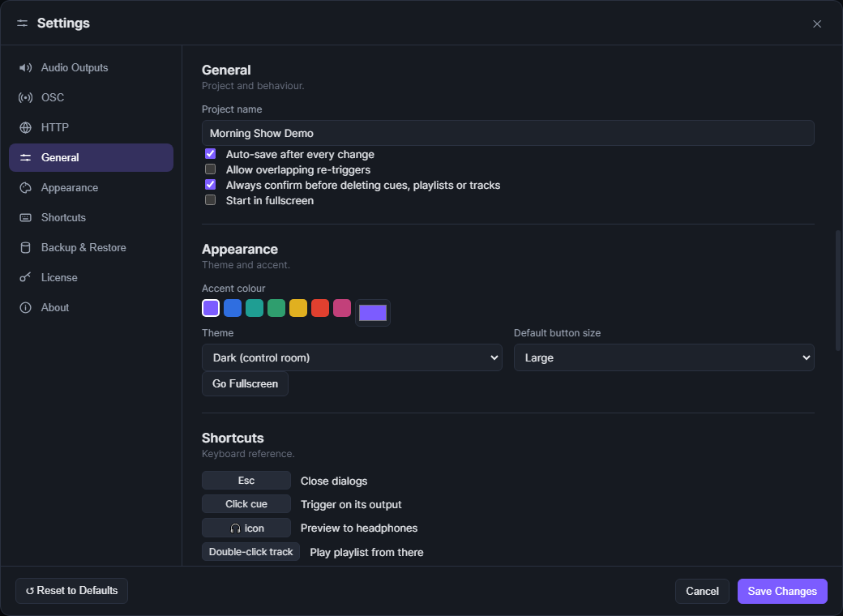843x616 pixels.
Task: Click the Shortcuts keyboard icon
Action: click(25, 218)
